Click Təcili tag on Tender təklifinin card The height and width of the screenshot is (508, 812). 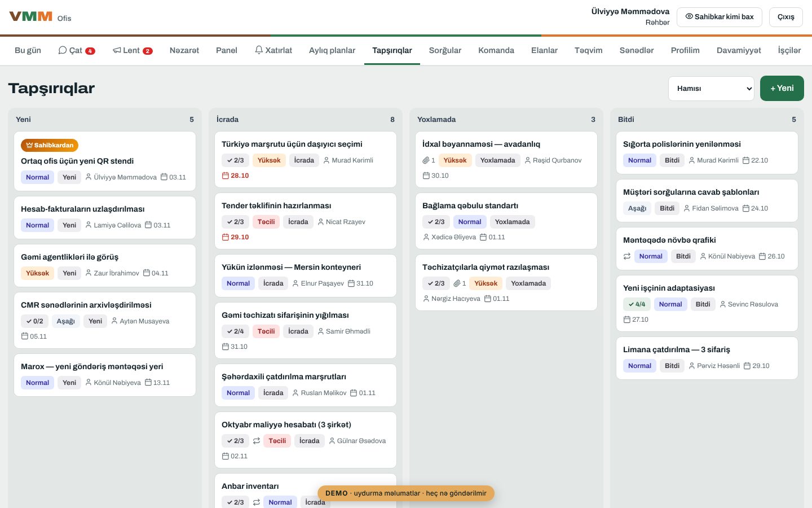tap(266, 222)
